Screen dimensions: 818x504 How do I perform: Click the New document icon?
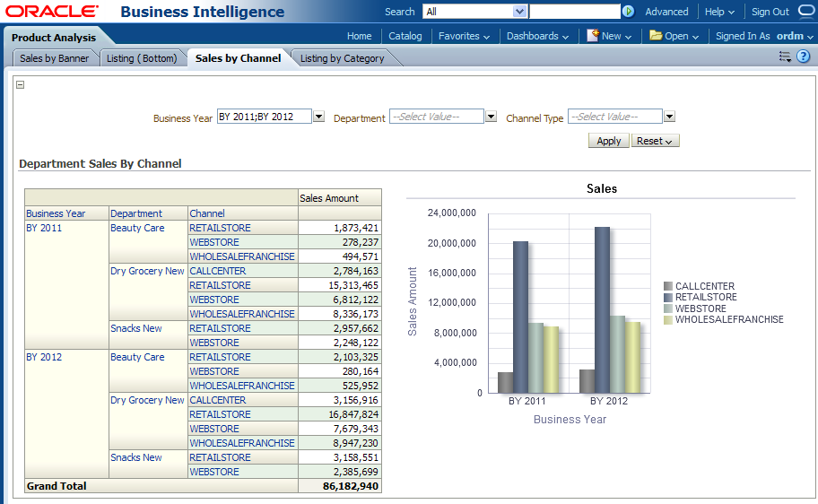(593, 36)
